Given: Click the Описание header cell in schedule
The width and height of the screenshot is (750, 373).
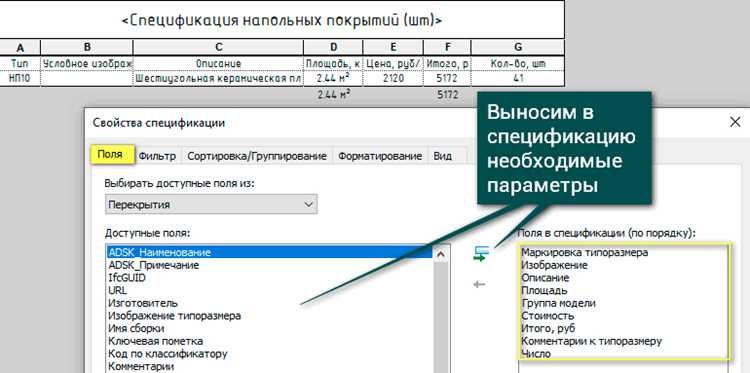Looking at the screenshot, I should pyautogui.click(x=218, y=64).
